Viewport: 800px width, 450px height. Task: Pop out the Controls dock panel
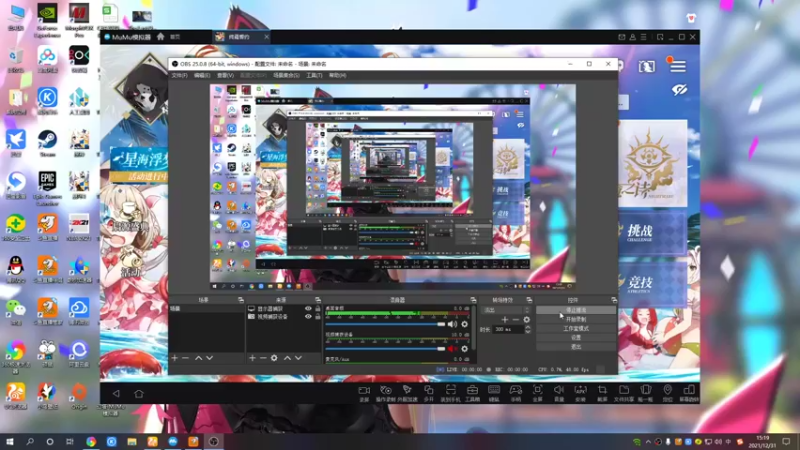pyautogui.click(x=614, y=300)
